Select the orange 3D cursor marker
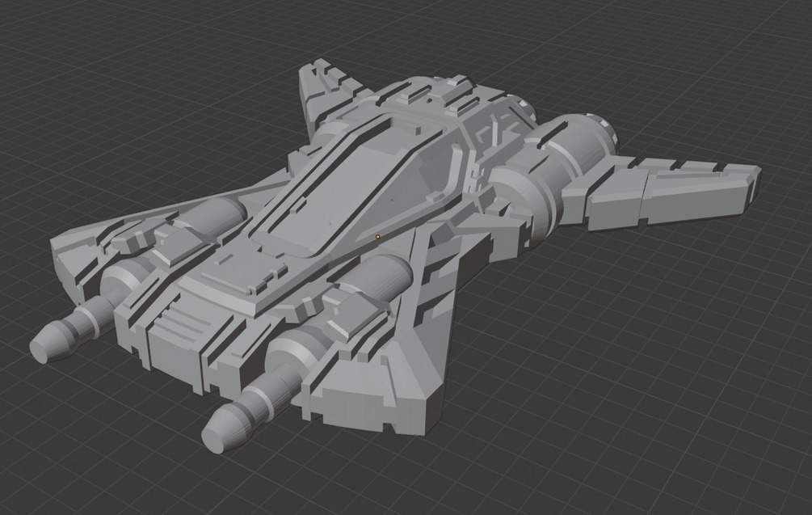Viewport: 812px width, 515px height. (377, 237)
